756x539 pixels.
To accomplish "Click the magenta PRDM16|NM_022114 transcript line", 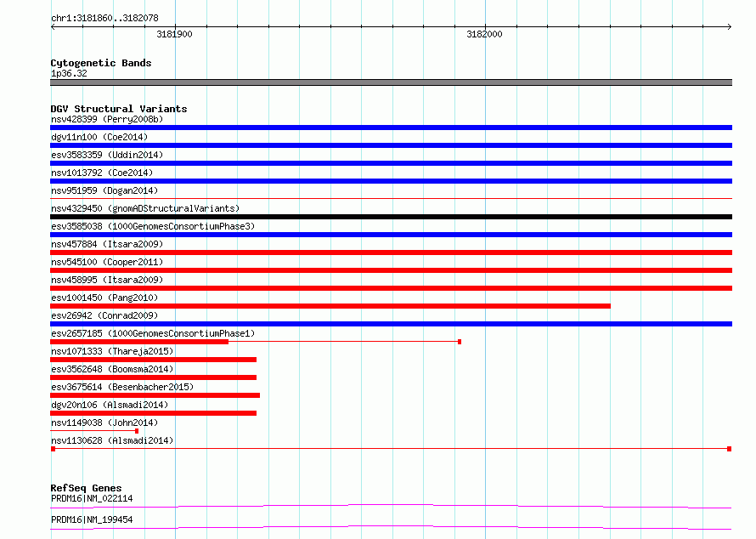I will (x=391, y=506).
